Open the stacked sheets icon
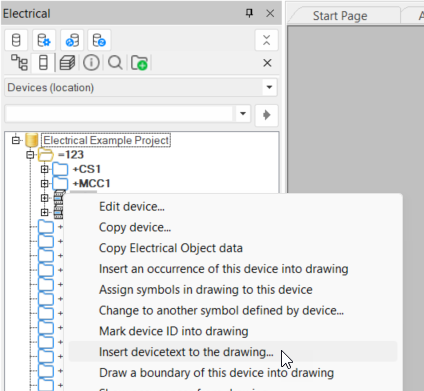 67,62
